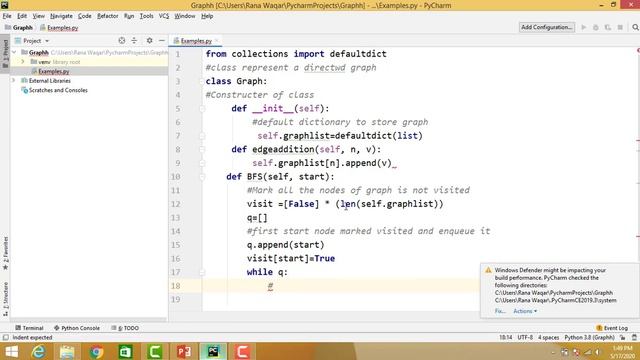640x360 pixels.
Task: Expand External Libraries node
Action: click(14, 80)
